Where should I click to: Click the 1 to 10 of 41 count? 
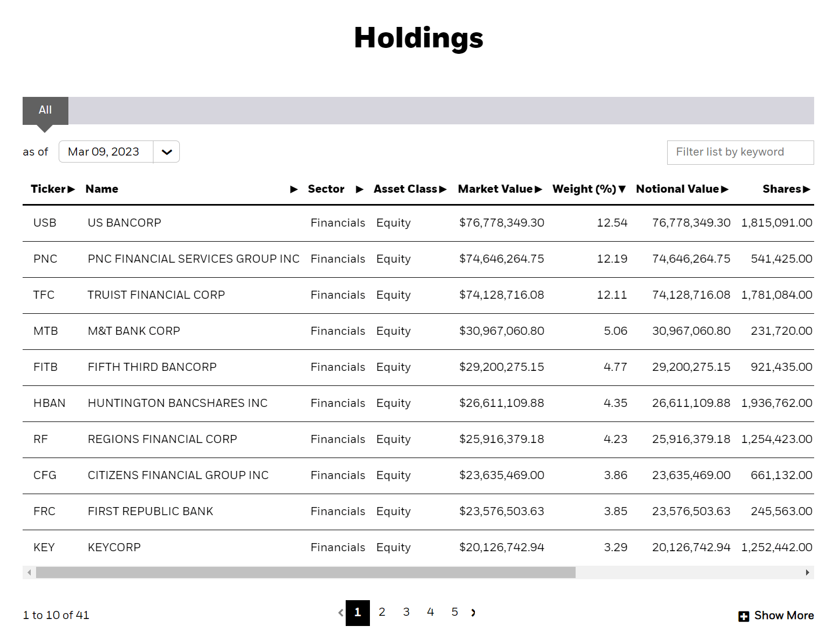56,615
